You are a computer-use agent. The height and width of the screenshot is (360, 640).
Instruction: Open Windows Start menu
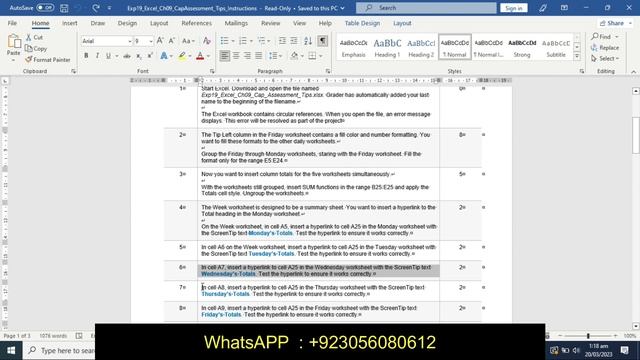[11, 350]
